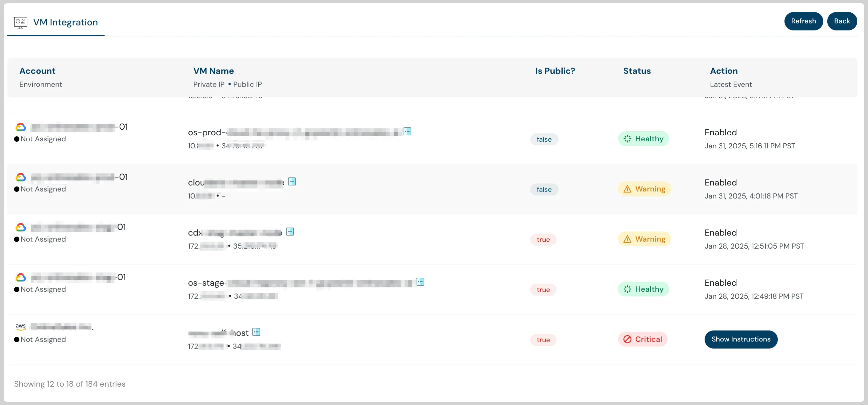Viewport: 868px width, 405px height.
Task: Switch to the VM Integration tab
Action: tap(65, 22)
